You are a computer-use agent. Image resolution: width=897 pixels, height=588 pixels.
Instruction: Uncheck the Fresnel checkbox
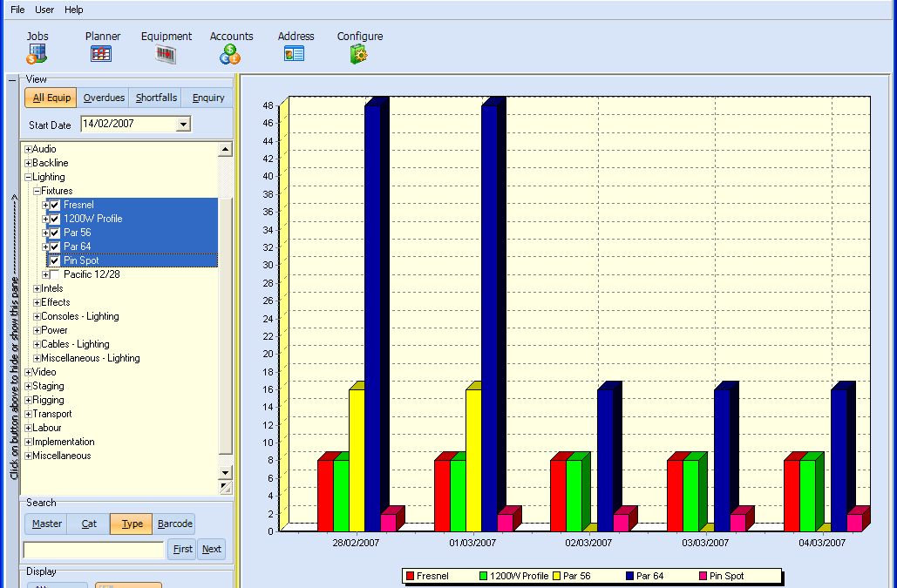(x=55, y=206)
